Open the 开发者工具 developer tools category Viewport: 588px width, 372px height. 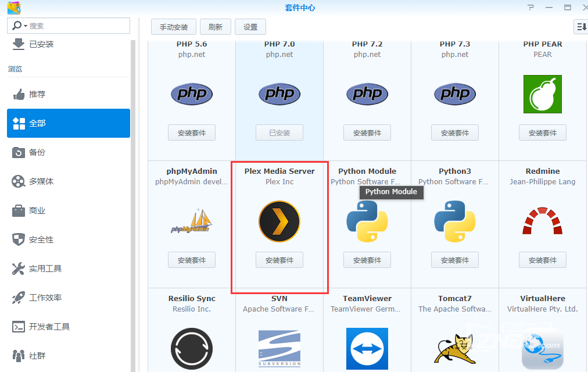pyautogui.click(x=69, y=327)
